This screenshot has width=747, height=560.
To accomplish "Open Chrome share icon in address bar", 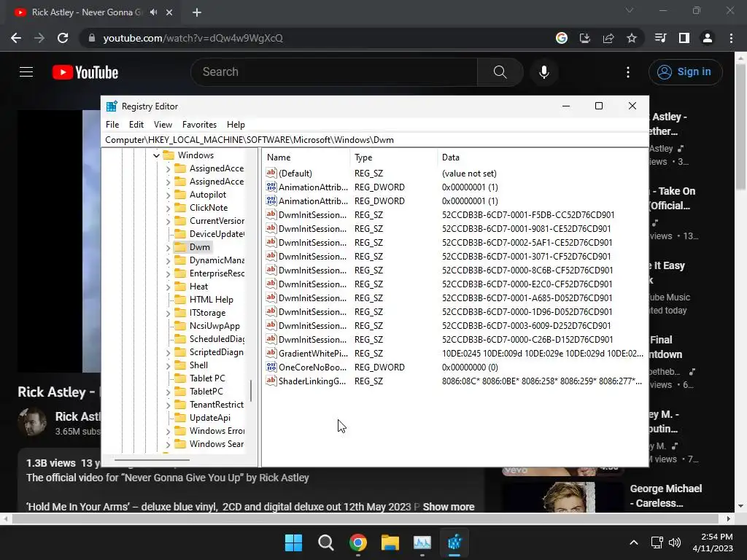I will pyautogui.click(x=608, y=38).
